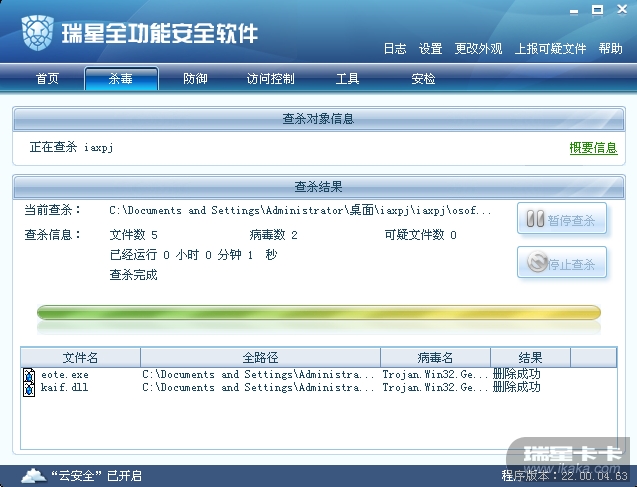
Task: Click 上报可疑文件 link
Action: point(550,49)
